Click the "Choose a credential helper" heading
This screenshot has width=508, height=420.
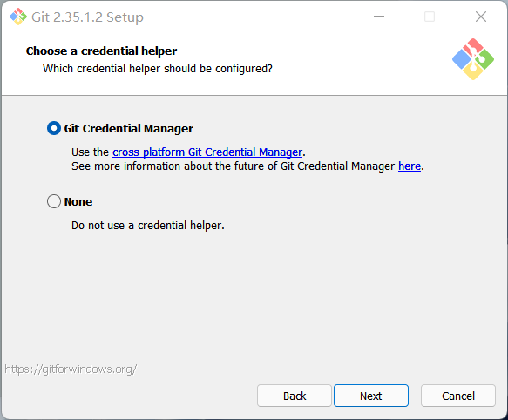coord(101,51)
